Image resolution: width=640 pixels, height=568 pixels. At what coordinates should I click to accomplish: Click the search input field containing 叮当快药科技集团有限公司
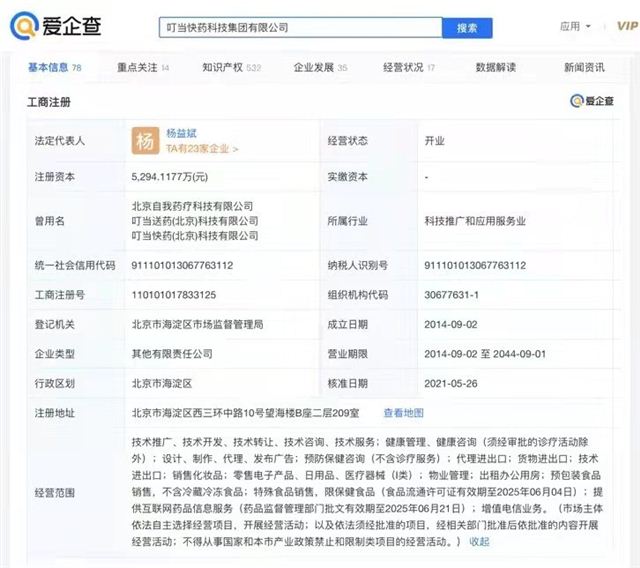pyautogui.click(x=300, y=28)
